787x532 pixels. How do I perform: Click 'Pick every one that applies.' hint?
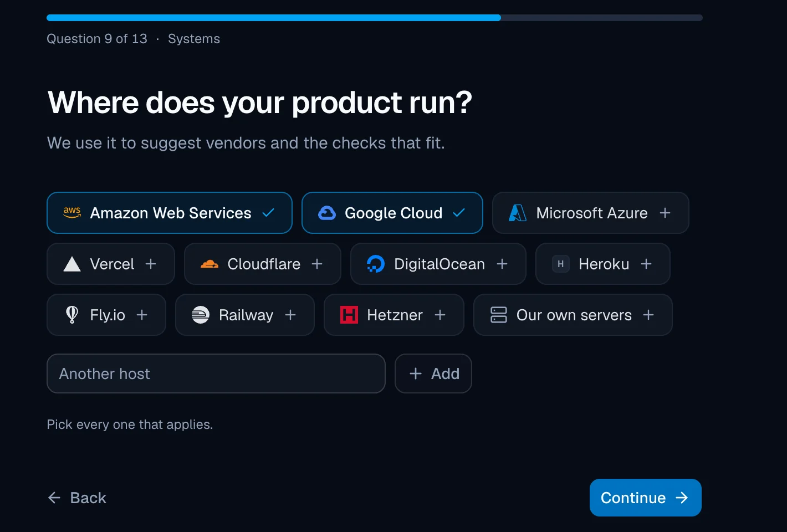click(130, 424)
